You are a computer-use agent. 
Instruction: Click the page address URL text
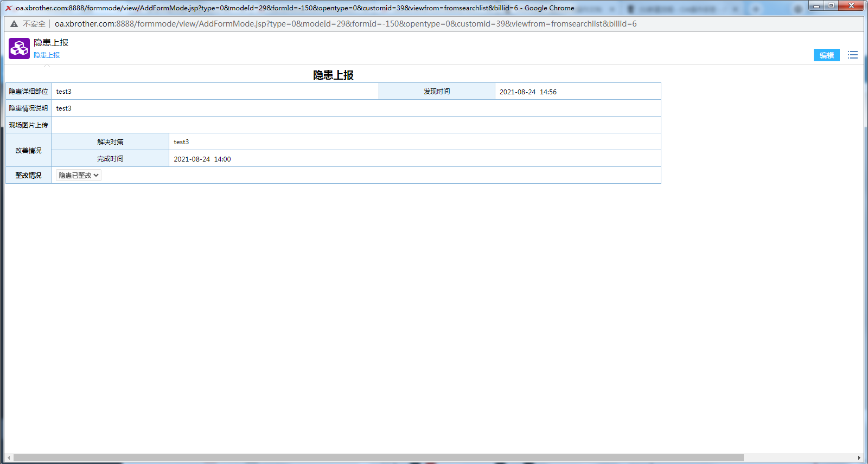tap(346, 24)
